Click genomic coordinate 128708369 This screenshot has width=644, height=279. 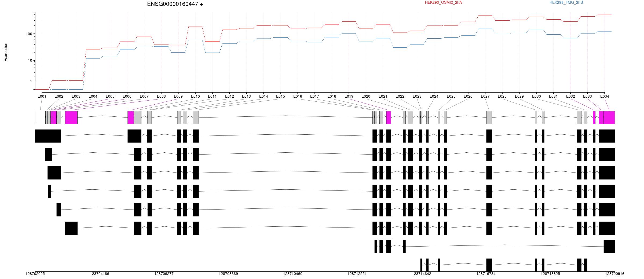(228, 274)
